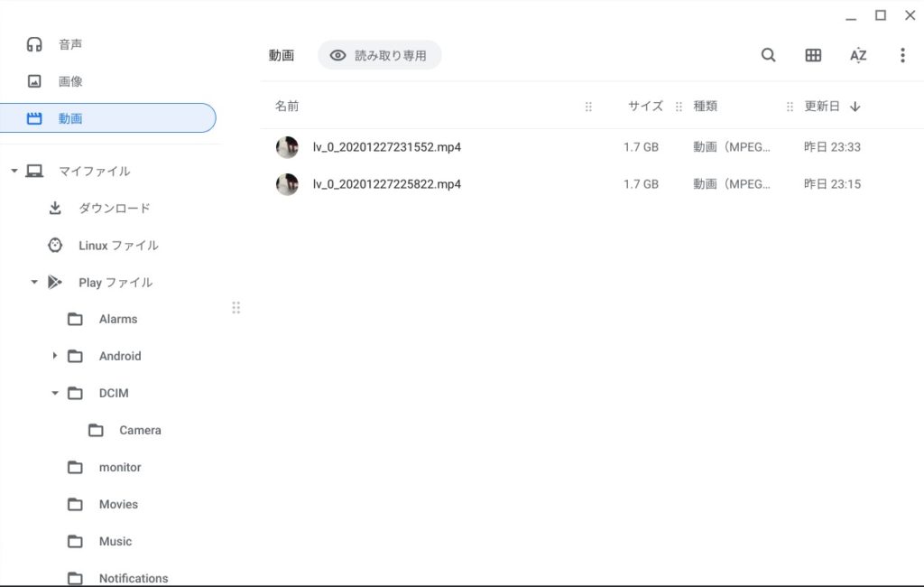Click the 昨日 23:15 date cell
This screenshot has height=587, width=924.
click(832, 184)
